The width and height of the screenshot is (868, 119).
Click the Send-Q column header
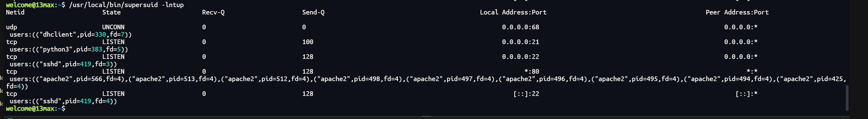(x=314, y=12)
